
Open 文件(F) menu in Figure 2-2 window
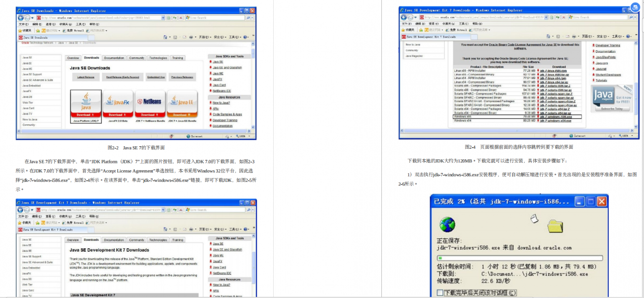24,24
